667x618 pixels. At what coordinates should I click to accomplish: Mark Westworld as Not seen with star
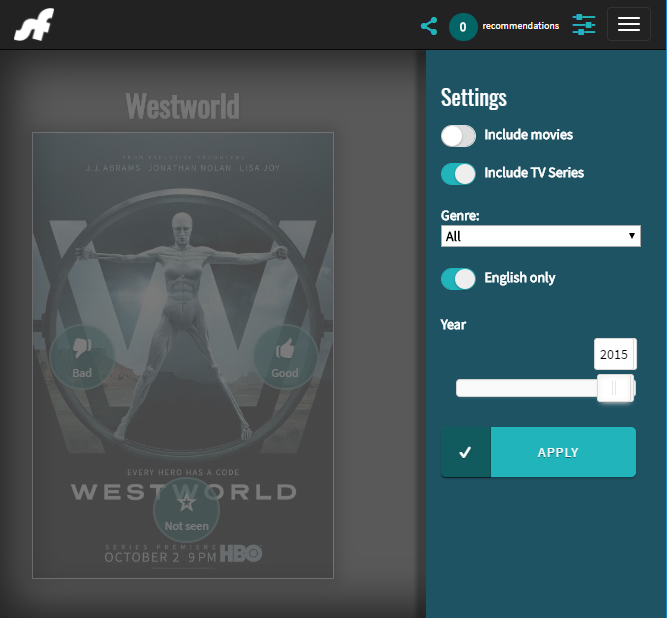186,510
